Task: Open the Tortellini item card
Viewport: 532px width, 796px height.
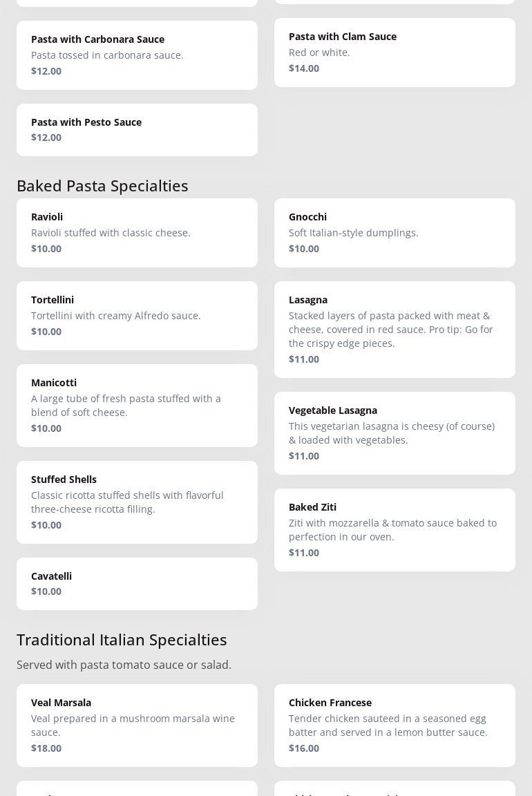Action: click(x=137, y=316)
